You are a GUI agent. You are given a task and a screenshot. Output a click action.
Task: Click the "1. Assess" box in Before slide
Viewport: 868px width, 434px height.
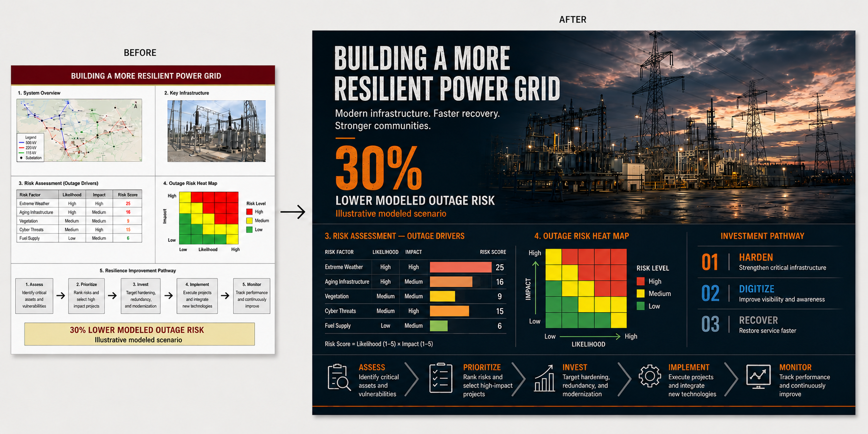pyautogui.click(x=34, y=296)
